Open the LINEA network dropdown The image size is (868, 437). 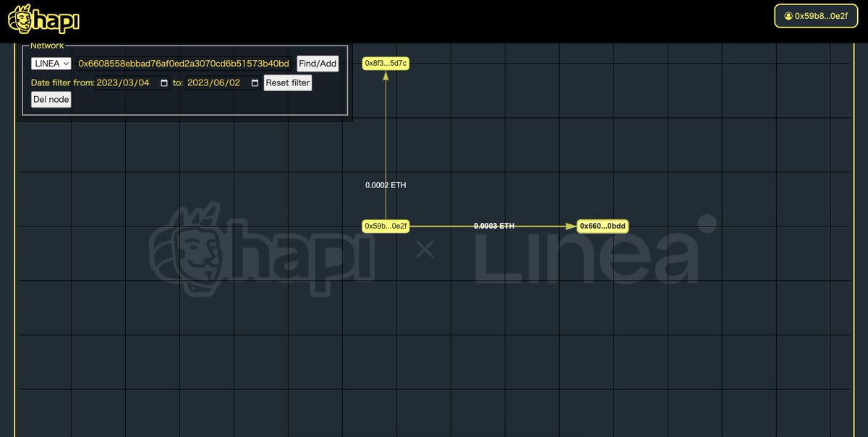point(51,64)
